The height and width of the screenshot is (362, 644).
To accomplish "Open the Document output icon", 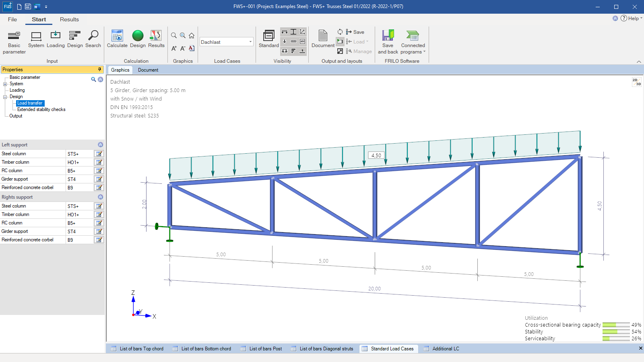I will [x=323, y=39].
